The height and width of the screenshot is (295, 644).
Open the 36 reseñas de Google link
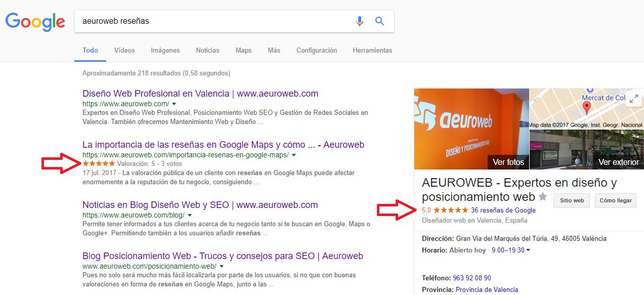pyautogui.click(x=503, y=210)
